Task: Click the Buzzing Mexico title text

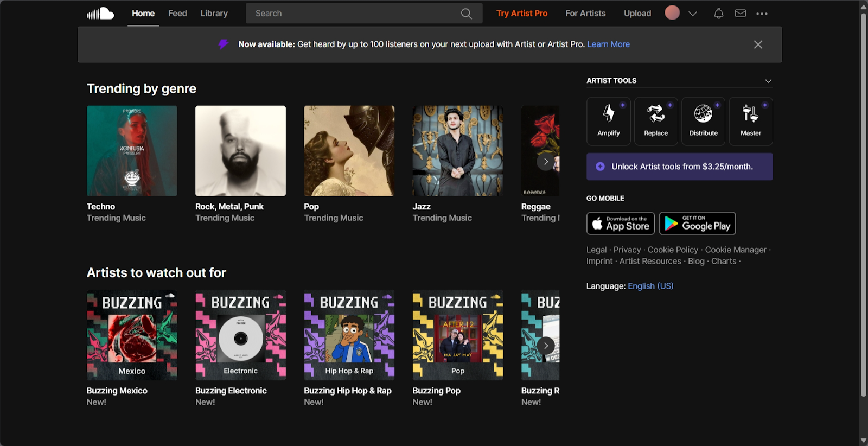Action: pos(117,391)
